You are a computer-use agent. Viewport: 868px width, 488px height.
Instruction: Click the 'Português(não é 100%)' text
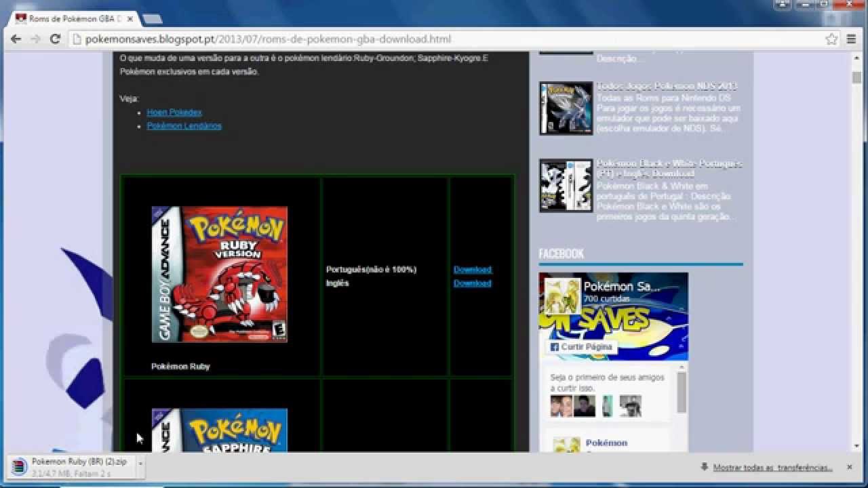[371, 270]
